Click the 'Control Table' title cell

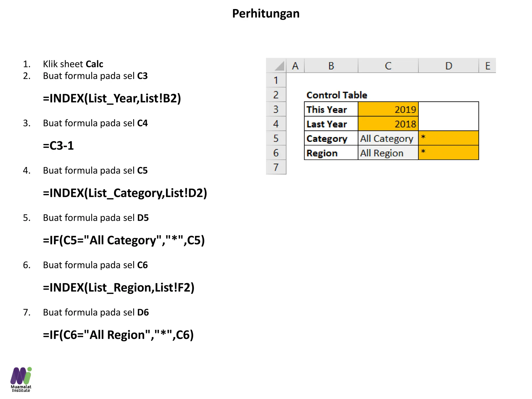click(x=337, y=95)
